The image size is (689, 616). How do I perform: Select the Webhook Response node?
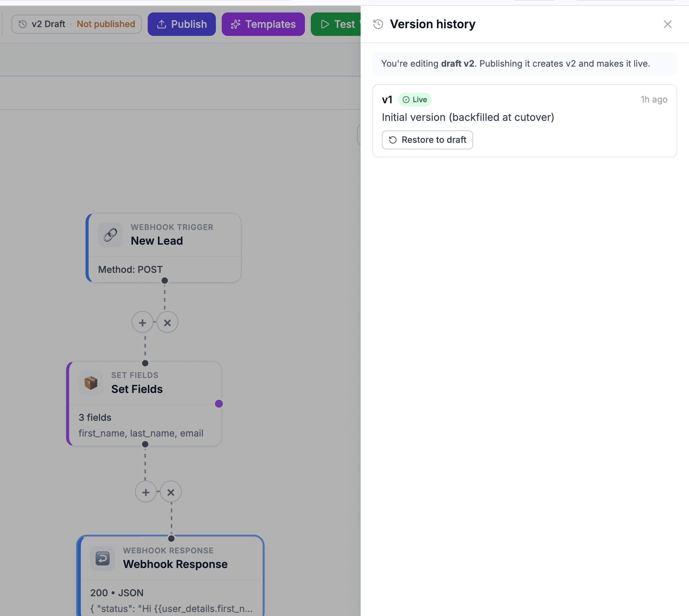point(171,576)
